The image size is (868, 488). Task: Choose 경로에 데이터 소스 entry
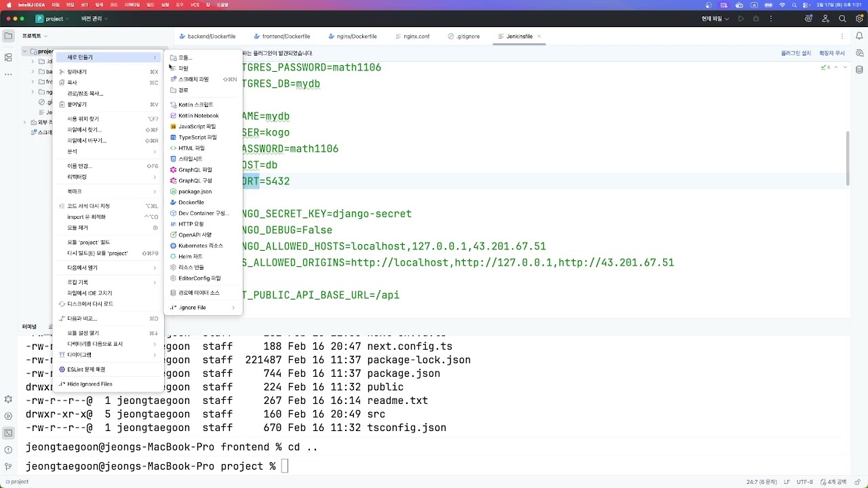tap(203, 293)
